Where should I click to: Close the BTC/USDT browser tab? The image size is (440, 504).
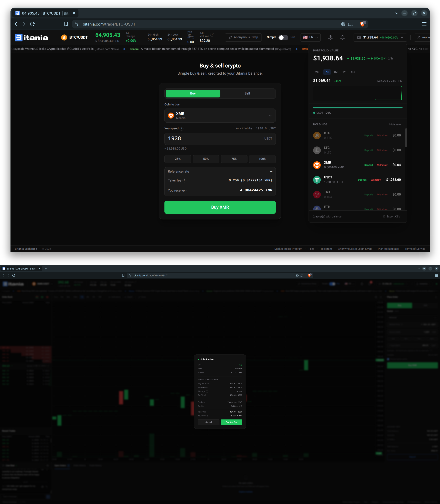pyautogui.click(x=74, y=13)
